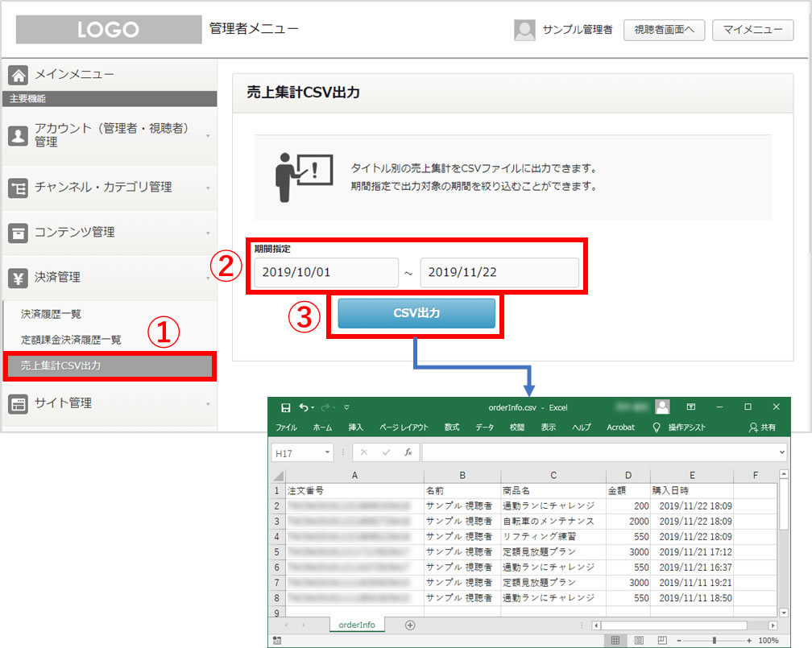
Task: Open the Excel ページレイアウト tab
Action: tap(404, 427)
